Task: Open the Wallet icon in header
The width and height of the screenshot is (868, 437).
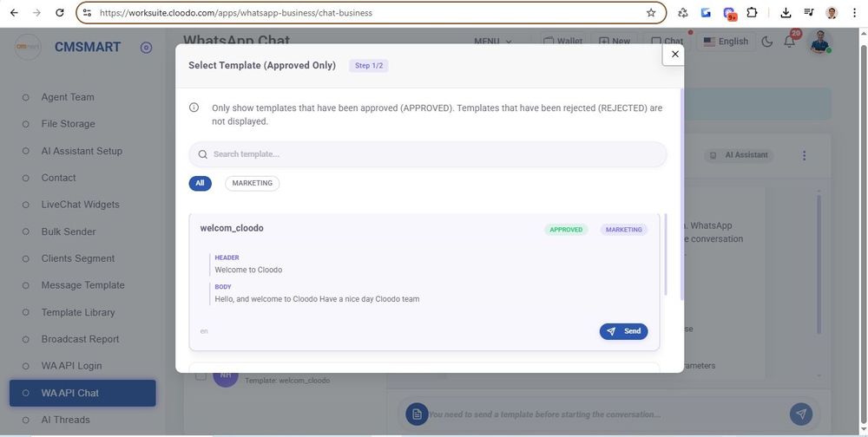Action: [x=562, y=42]
